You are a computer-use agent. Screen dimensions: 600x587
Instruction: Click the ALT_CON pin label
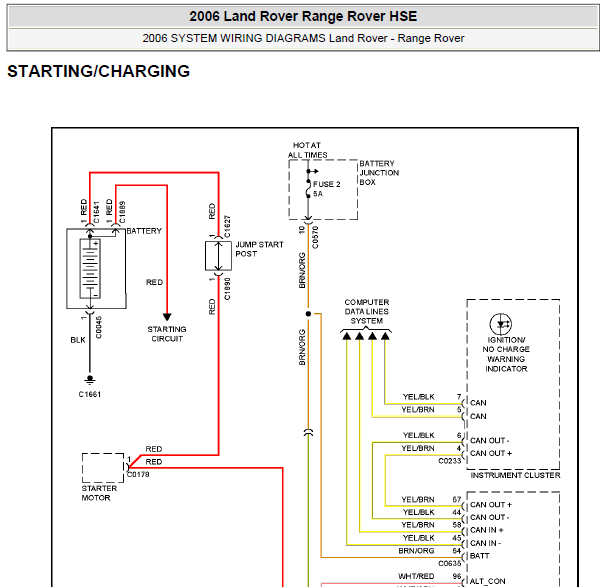click(x=488, y=581)
